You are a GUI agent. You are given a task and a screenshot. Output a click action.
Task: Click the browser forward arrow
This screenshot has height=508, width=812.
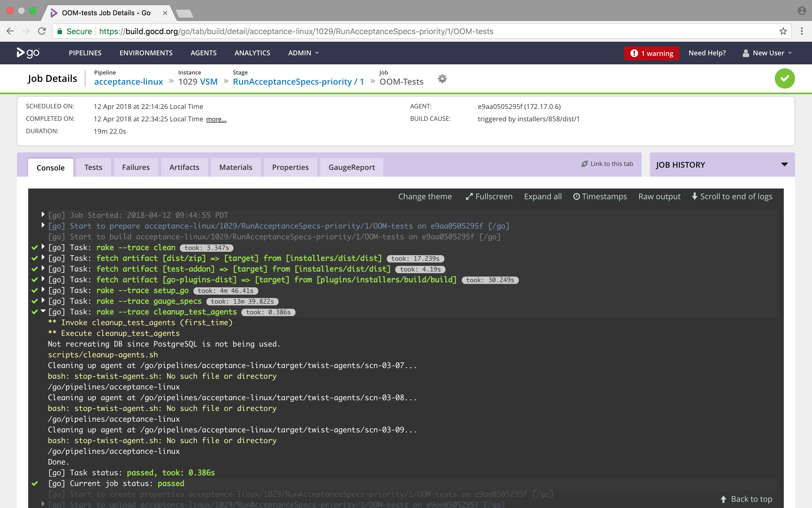[x=26, y=31]
